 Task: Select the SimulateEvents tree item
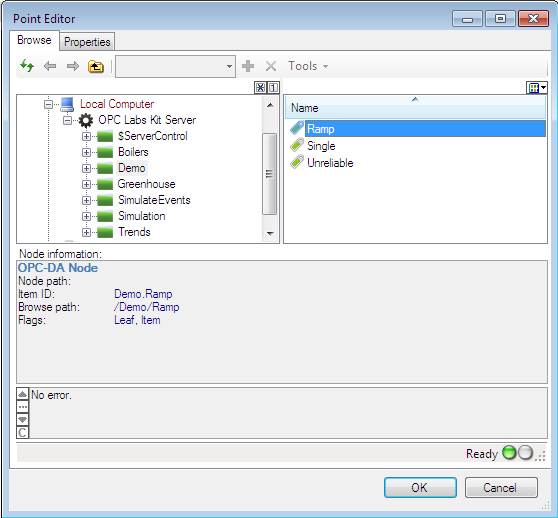(154, 200)
